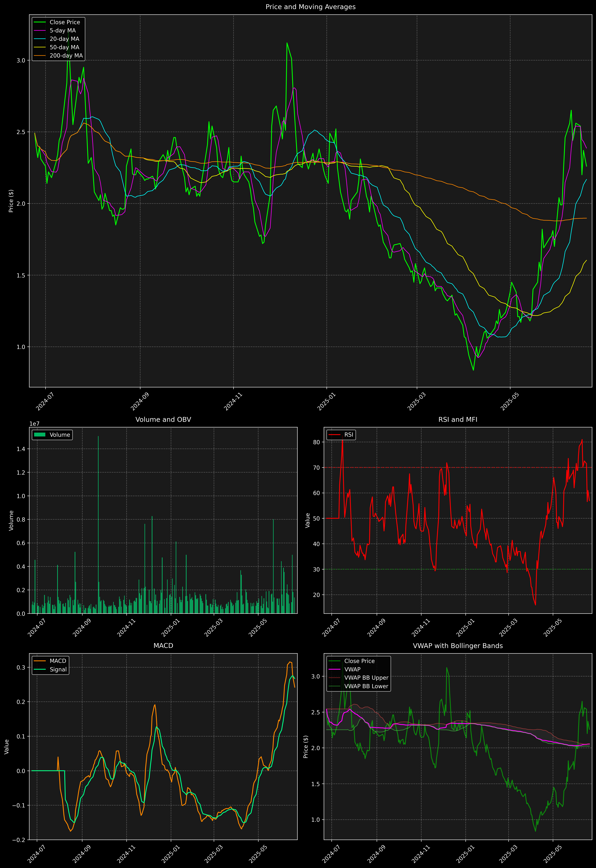Image resolution: width=596 pixels, height=868 pixels.
Task: Click the 'MACD' chart title
Action: click(163, 646)
